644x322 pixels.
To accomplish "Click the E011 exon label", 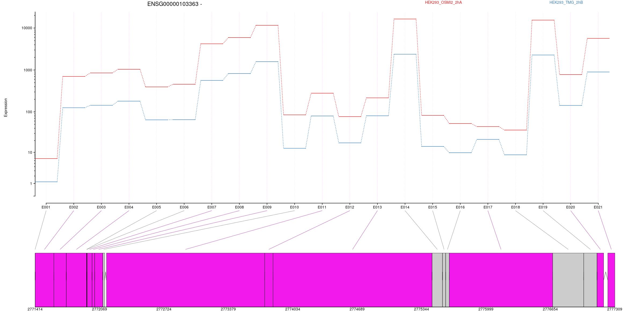I will click(x=322, y=207).
